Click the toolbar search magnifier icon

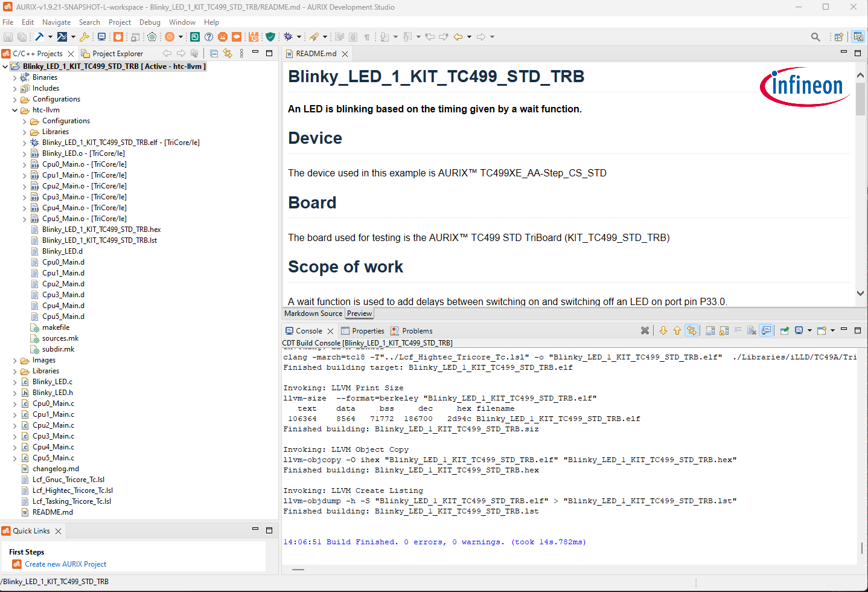[815, 37]
